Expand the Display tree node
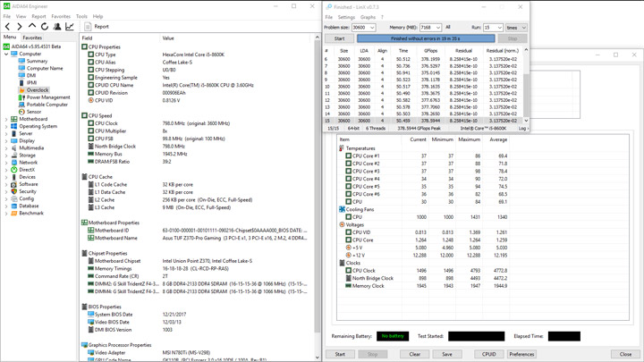Screen dimensions: 644x362 pos(6,141)
